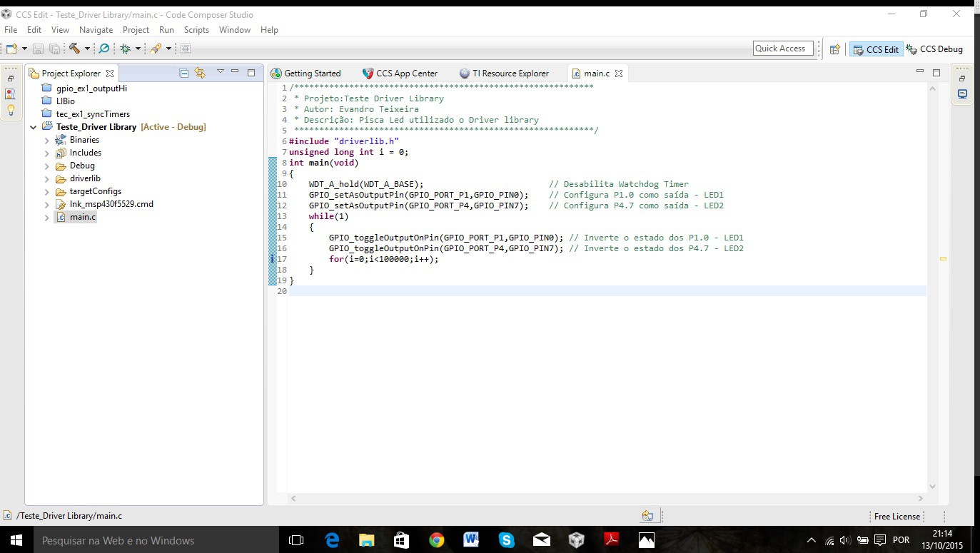Click the toggle block selection icon
Screen dimensions: 980x553
pos(186,49)
